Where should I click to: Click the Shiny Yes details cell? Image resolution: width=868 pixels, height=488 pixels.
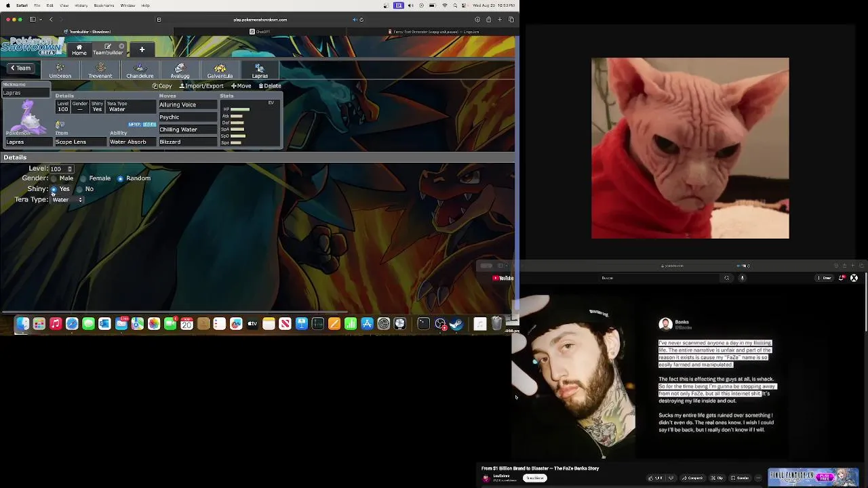(97, 106)
